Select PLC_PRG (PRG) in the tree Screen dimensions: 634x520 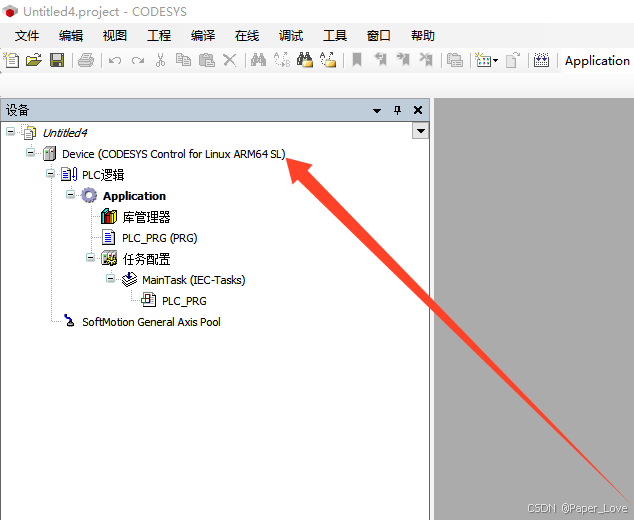160,238
